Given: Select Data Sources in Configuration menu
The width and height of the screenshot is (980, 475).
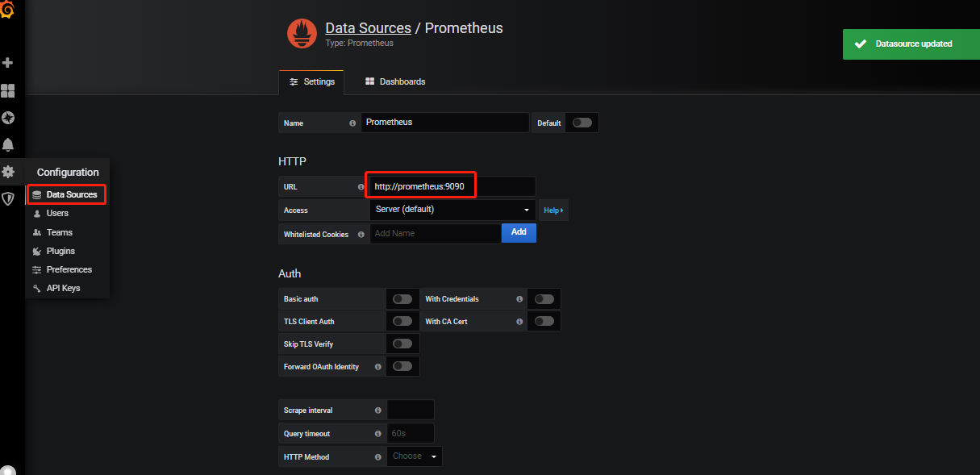Looking at the screenshot, I should click(66, 194).
